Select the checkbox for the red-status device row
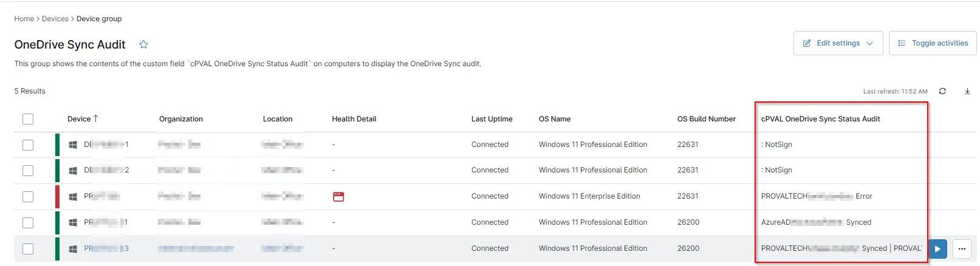This screenshot has width=980, height=266. [28, 197]
